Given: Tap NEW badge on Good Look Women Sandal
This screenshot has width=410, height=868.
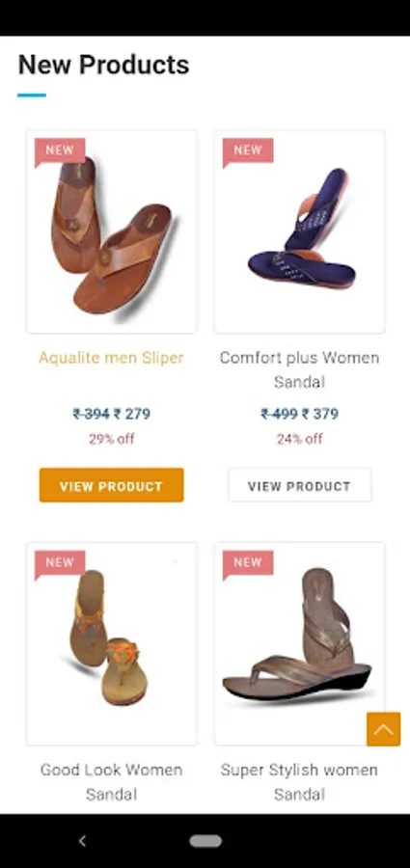Looking at the screenshot, I should click(x=60, y=563).
